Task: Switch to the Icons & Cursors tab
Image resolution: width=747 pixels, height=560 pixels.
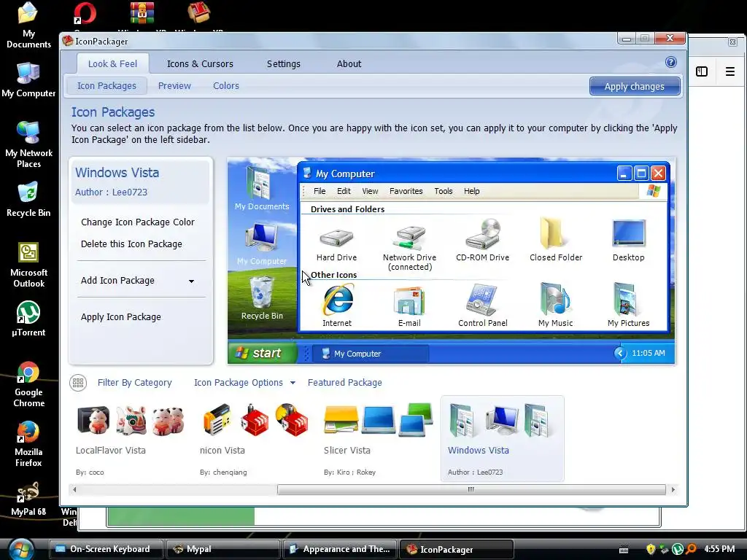Action: (200, 63)
